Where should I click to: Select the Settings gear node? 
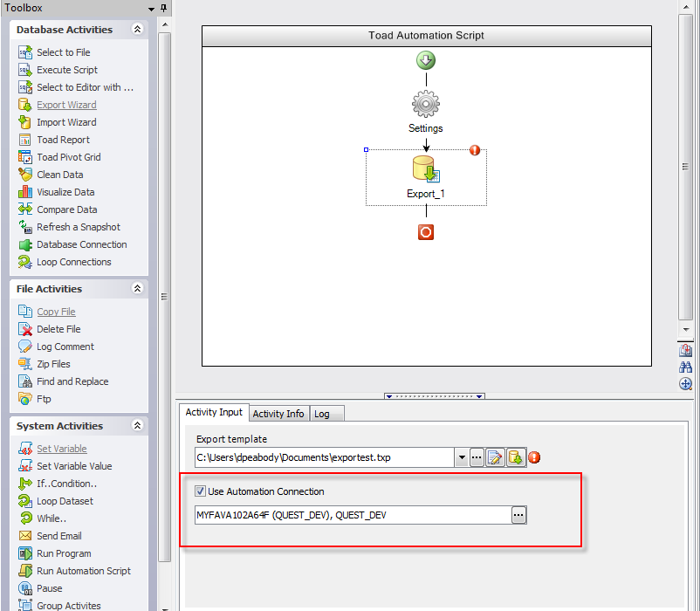(426, 104)
